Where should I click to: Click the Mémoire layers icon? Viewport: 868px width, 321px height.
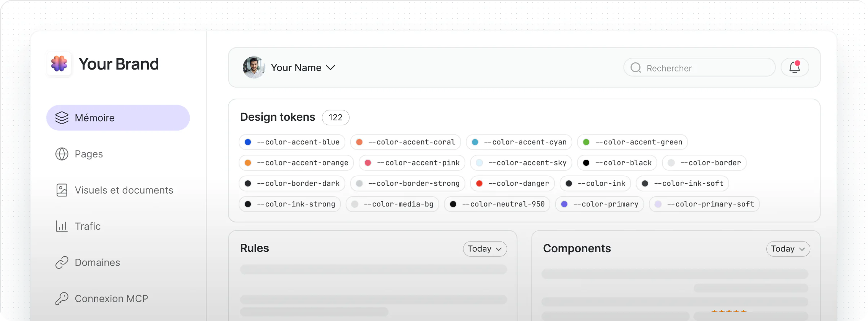coord(62,118)
